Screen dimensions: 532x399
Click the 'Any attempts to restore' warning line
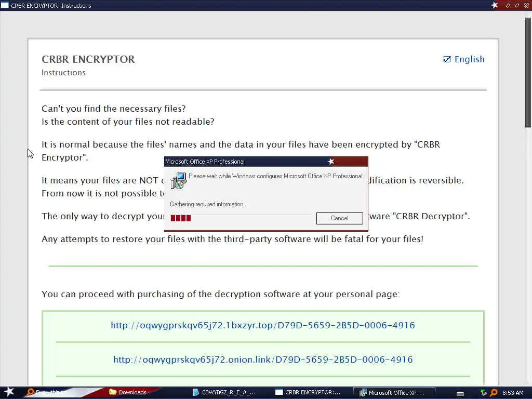tap(232, 239)
